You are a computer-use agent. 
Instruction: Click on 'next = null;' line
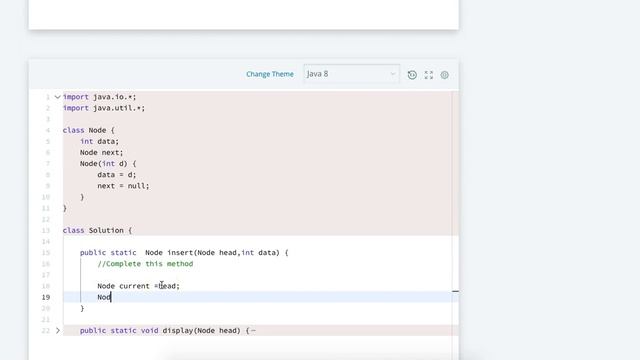point(123,186)
